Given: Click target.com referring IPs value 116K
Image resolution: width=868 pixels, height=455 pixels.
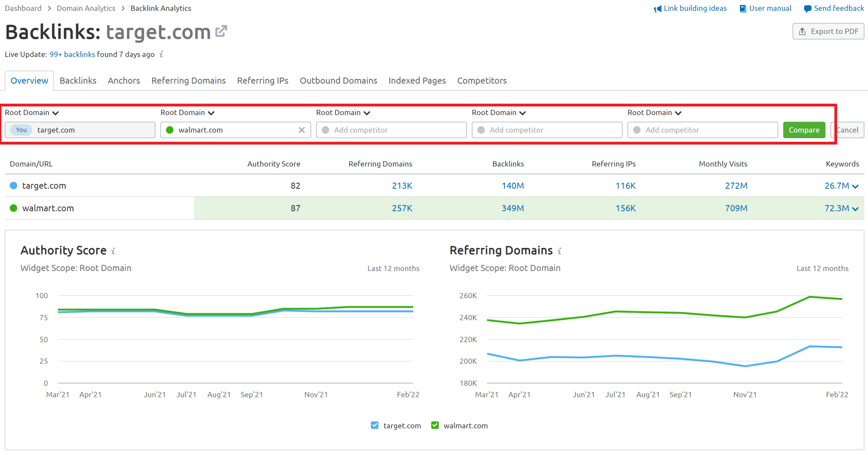Looking at the screenshot, I should tap(625, 186).
